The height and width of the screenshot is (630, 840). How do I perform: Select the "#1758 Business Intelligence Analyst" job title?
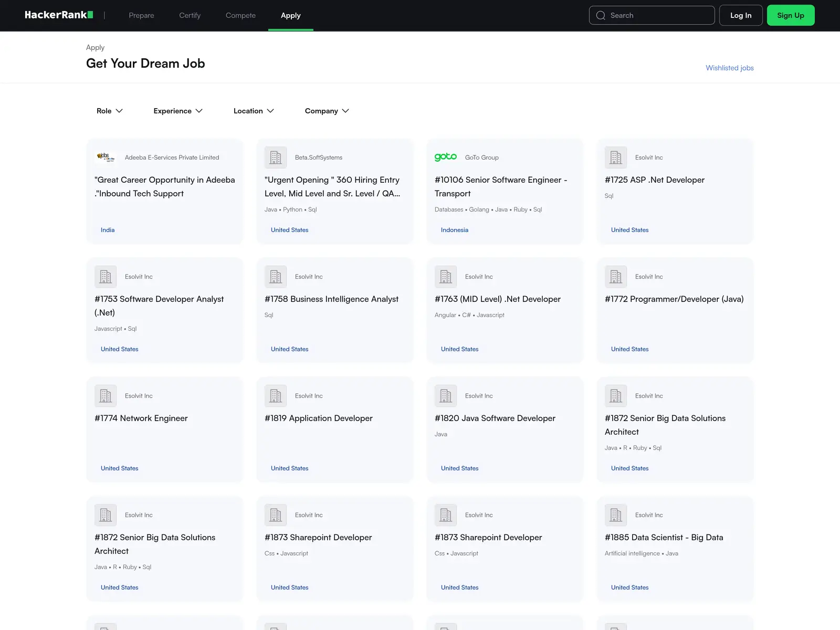tap(331, 299)
